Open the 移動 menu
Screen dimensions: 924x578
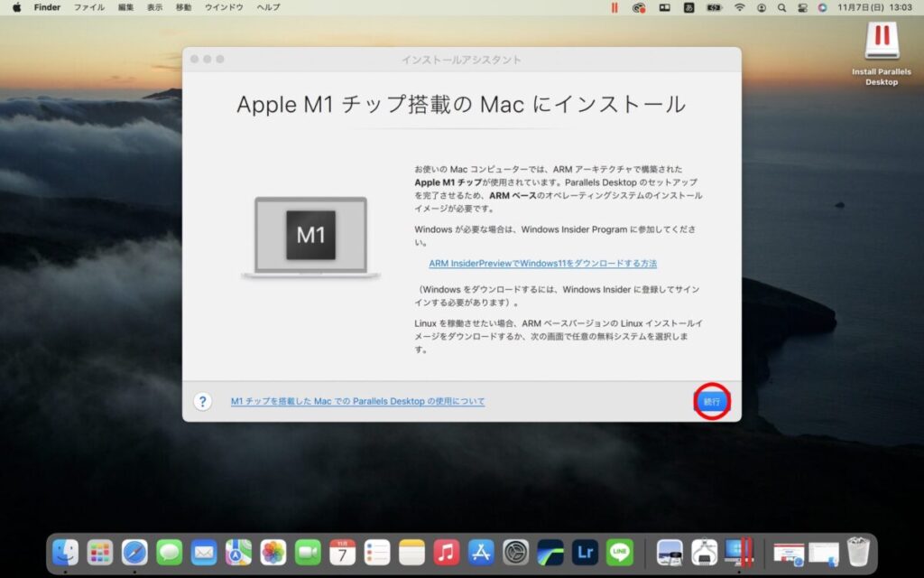[183, 7]
